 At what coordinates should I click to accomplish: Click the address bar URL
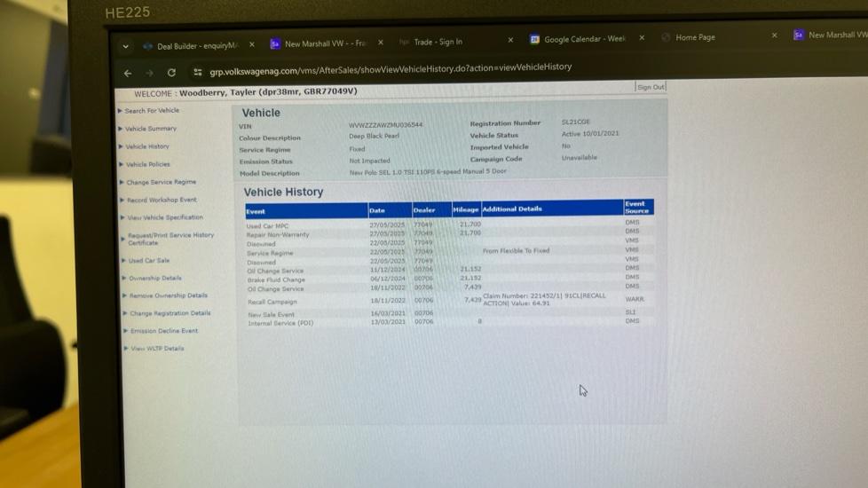(391, 68)
